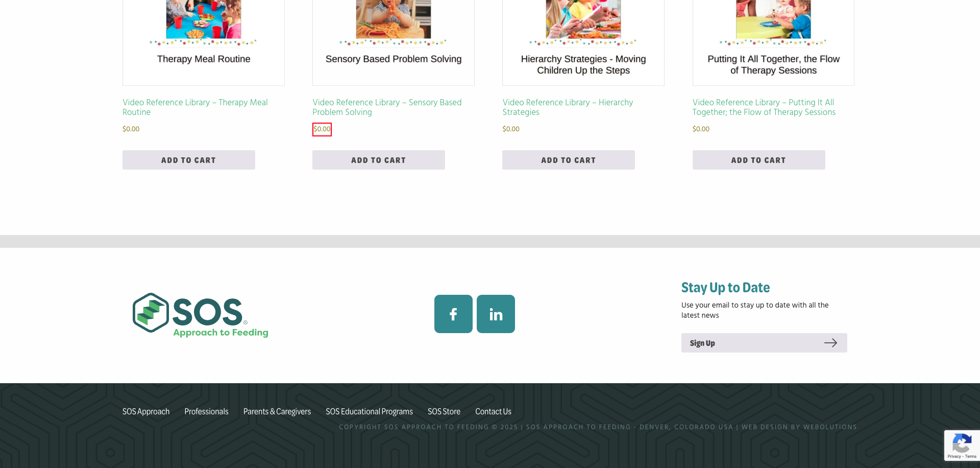
Task: Open the LinkedIn social icon
Action: coord(496,314)
